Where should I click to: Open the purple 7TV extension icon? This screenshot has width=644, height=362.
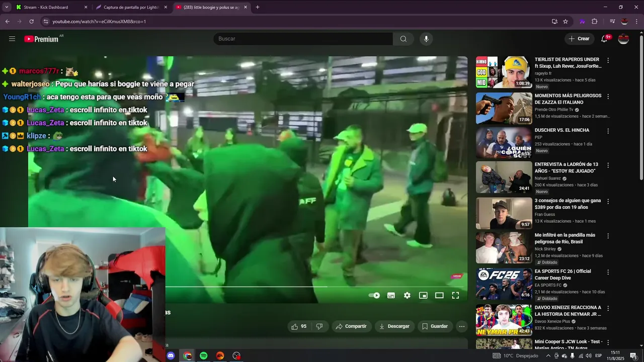tap(582, 22)
